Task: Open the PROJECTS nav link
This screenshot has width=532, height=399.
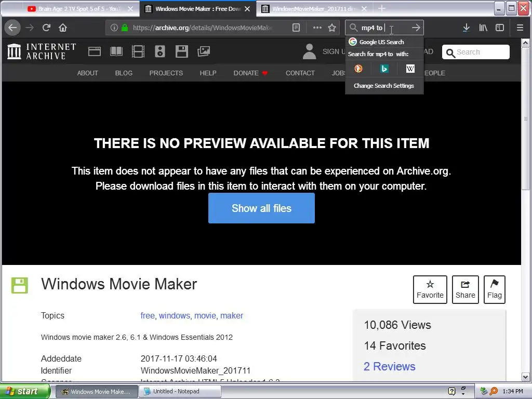Action: 166,73
